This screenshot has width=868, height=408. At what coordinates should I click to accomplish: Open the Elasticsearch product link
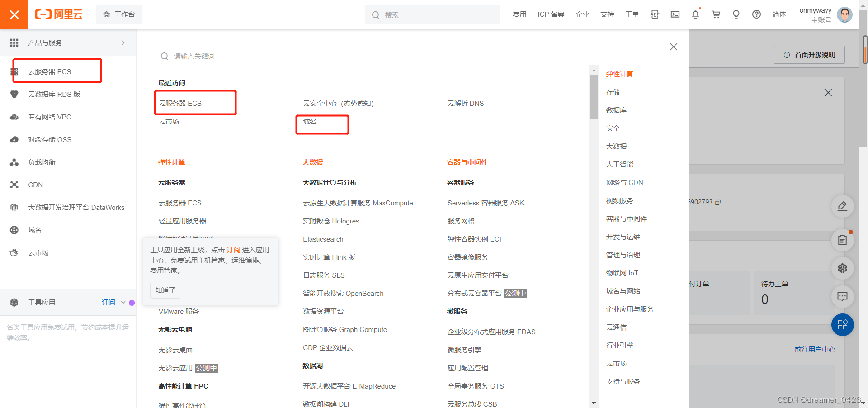[323, 239]
